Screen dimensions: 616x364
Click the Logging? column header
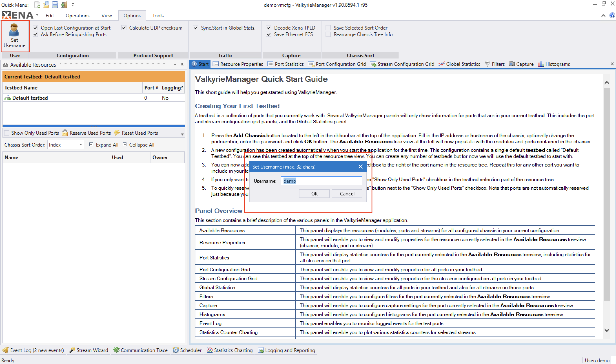tap(173, 88)
